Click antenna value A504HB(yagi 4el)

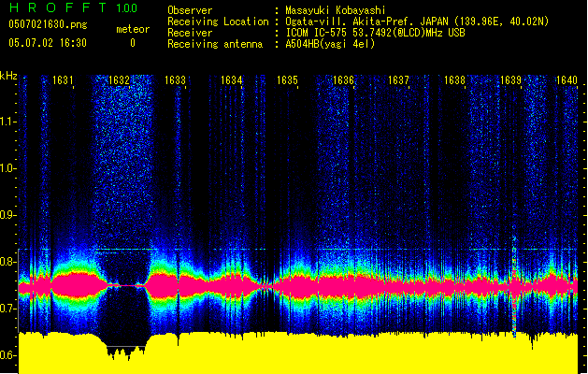coord(330,44)
